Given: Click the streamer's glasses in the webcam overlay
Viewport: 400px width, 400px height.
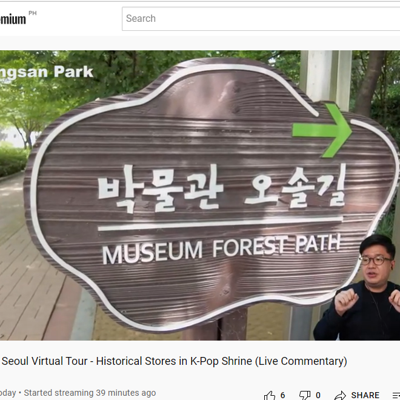Looking at the screenshot, I should pyautogui.click(x=377, y=260).
